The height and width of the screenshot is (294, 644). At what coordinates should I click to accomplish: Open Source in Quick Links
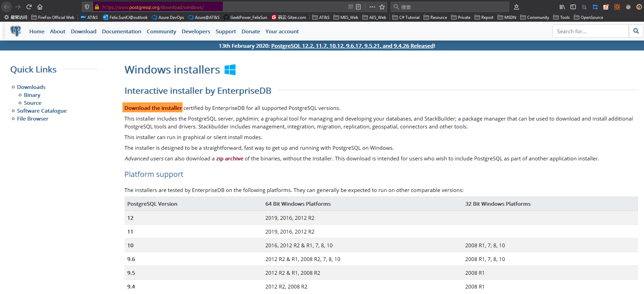click(33, 103)
